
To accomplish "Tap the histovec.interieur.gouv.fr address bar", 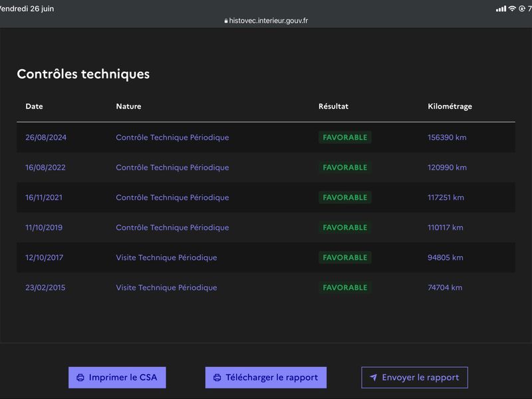I will click(266, 21).
